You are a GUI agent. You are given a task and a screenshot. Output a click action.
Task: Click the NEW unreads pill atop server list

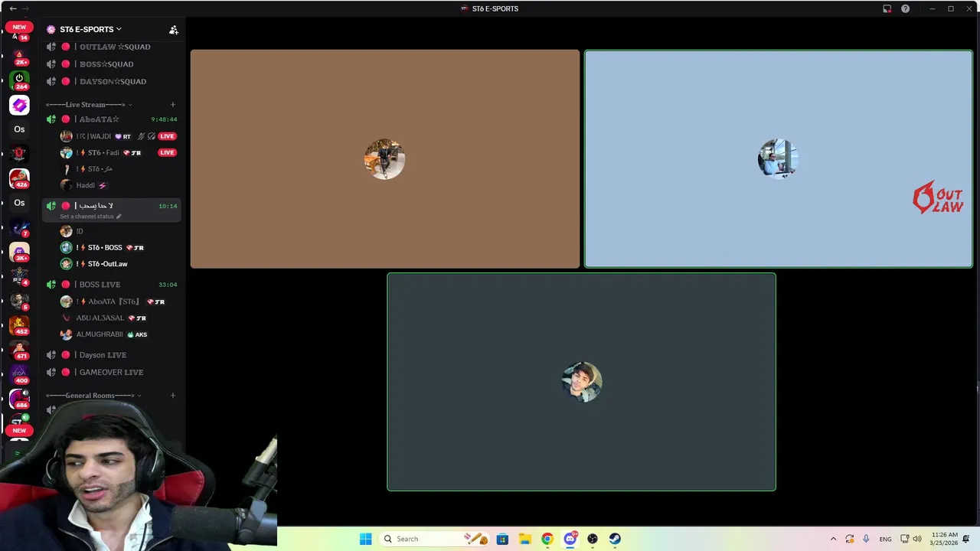click(19, 27)
